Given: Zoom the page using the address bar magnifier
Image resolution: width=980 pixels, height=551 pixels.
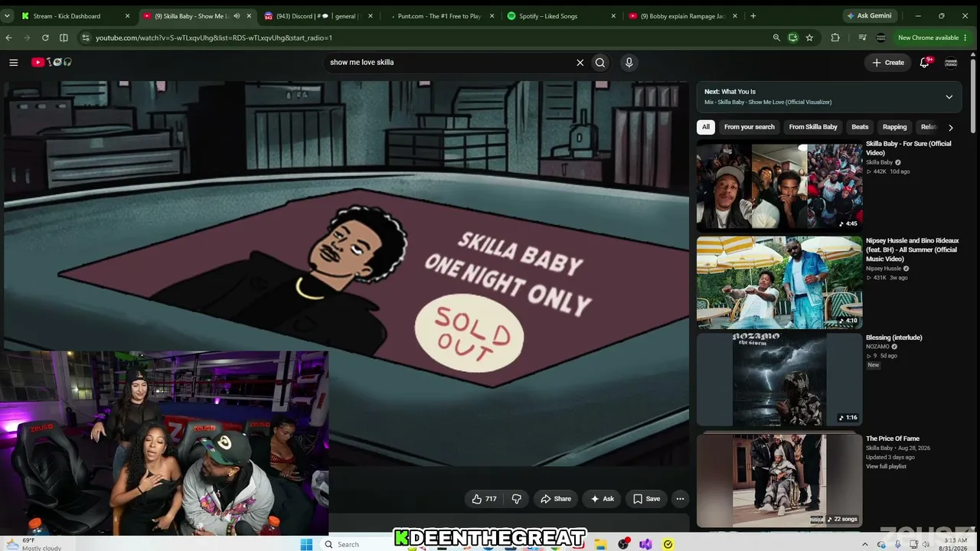Looking at the screenshot, I should coord(776,37).
